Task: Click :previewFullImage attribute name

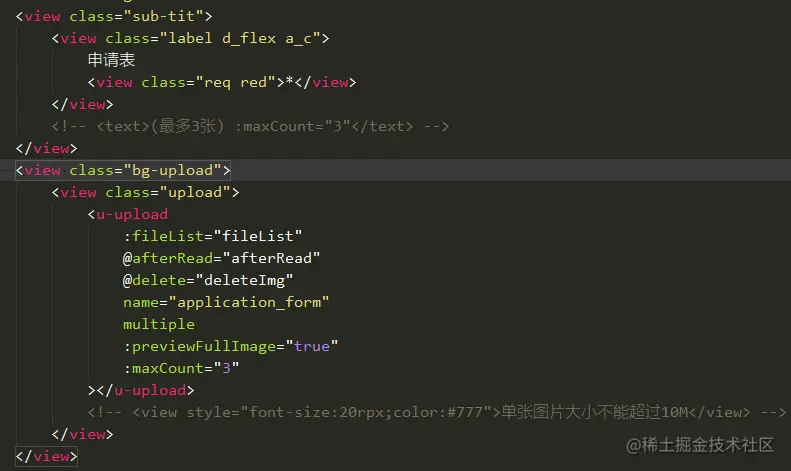Action: pyautogui.click(x=199, y=346)
